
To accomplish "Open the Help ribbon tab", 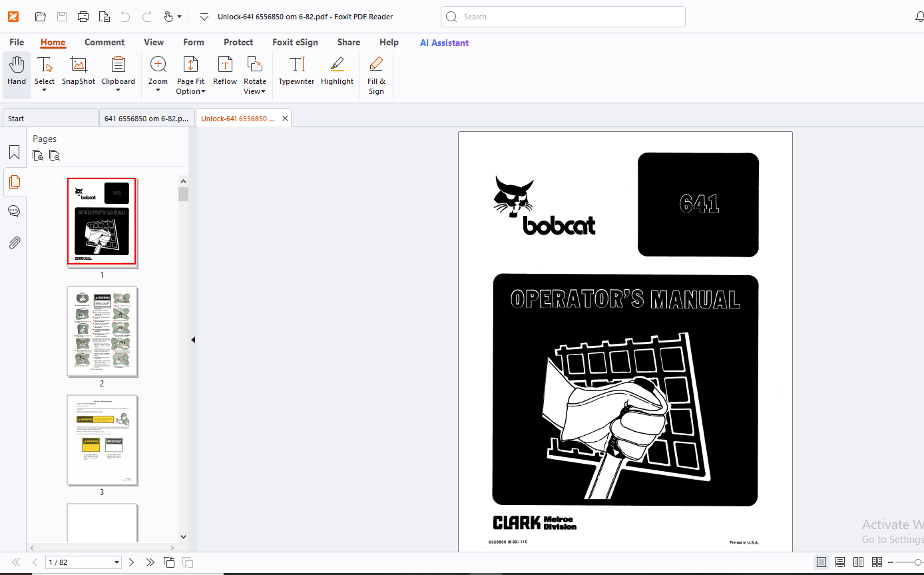I will (389, 42).
